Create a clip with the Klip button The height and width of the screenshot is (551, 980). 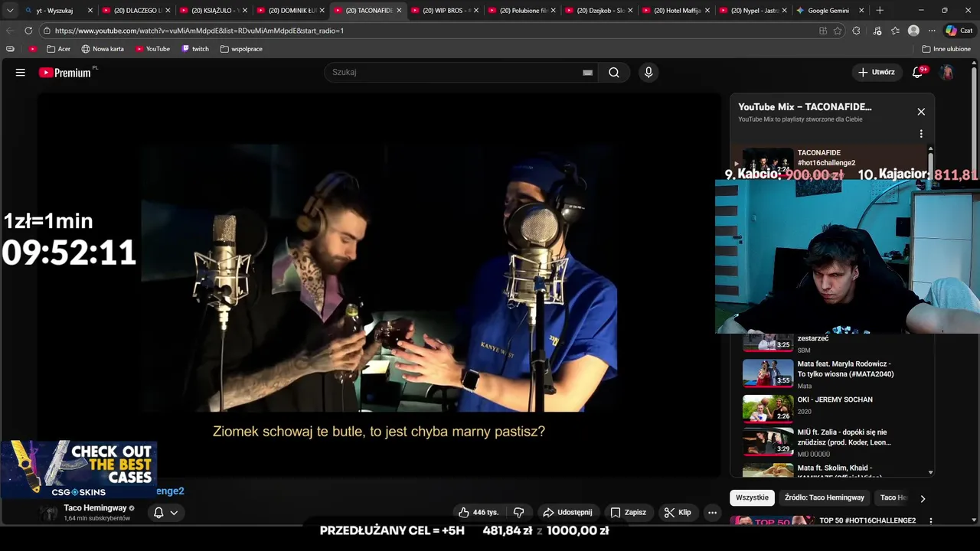coord(678,513)
